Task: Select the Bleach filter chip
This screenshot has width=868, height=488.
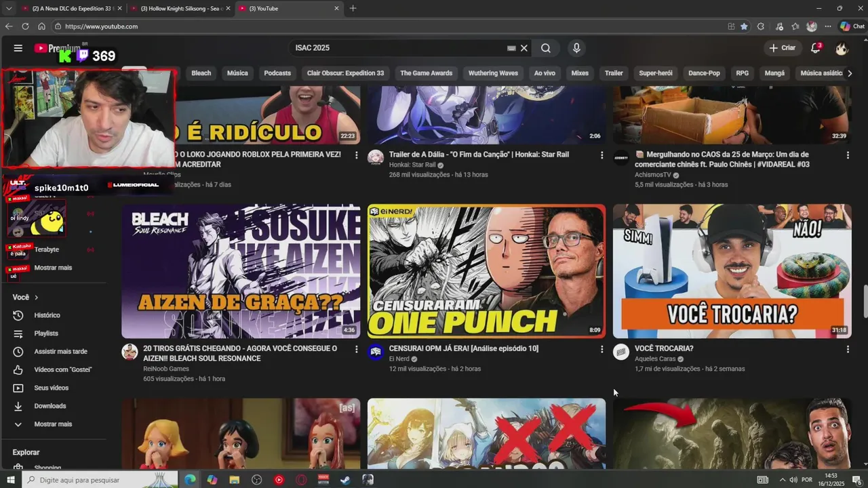Action: click(201, 73)
